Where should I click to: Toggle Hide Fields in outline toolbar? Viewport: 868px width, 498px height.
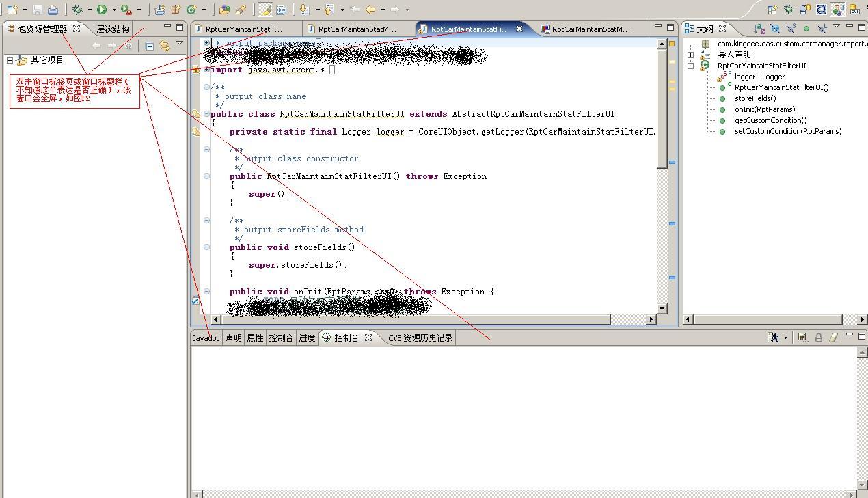coord(775,29)
